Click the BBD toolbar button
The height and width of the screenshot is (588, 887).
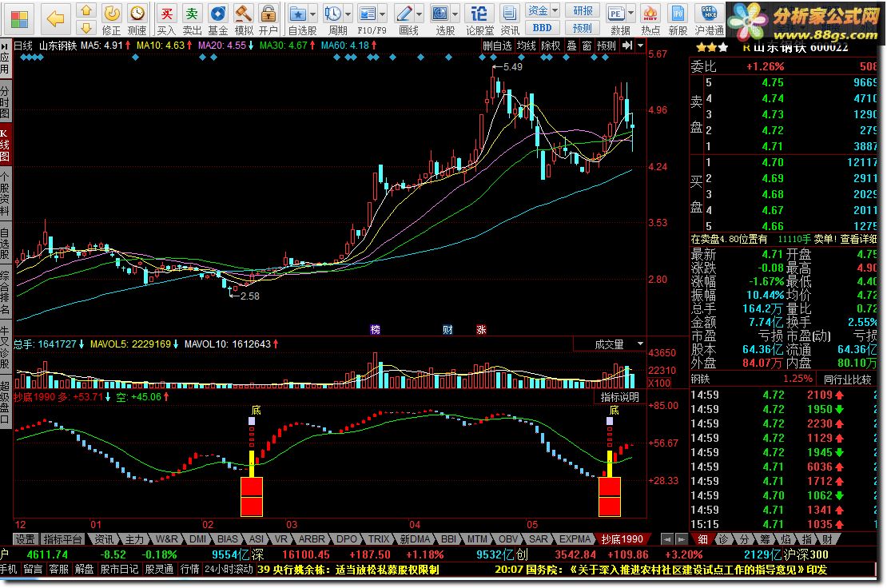pyautogui.click(x=542, y=28)
